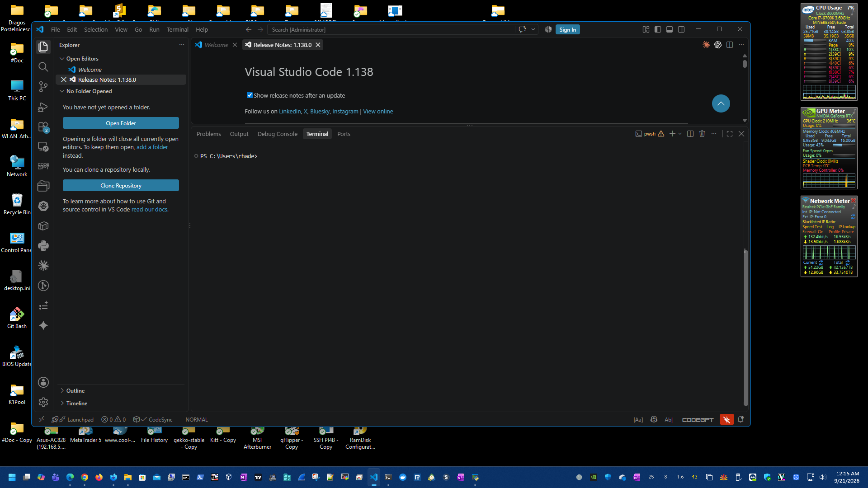The width and height of the screenshot is (868, 488).
Task: Split the terminal pane
Action: (690, 134)
